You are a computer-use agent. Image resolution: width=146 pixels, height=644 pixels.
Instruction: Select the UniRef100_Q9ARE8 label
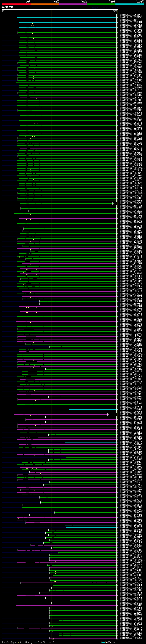pyautogui.click(x=131, y=562)
